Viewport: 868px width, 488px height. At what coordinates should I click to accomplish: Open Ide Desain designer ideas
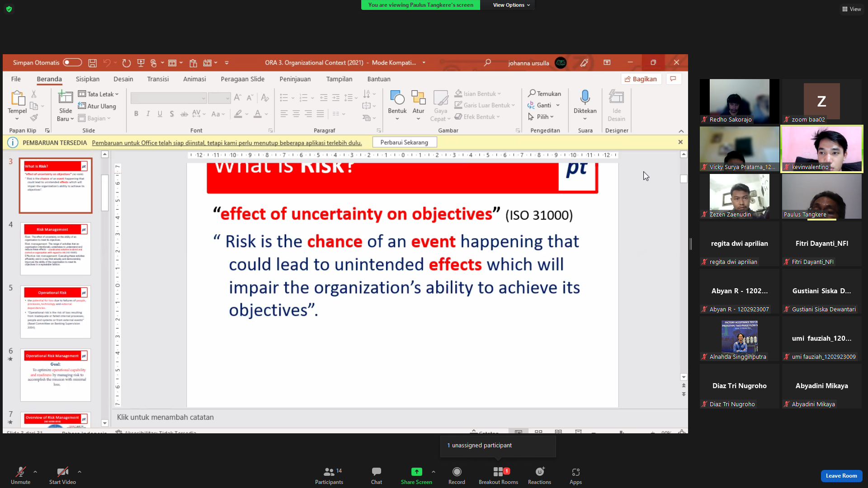pos(617,105)
